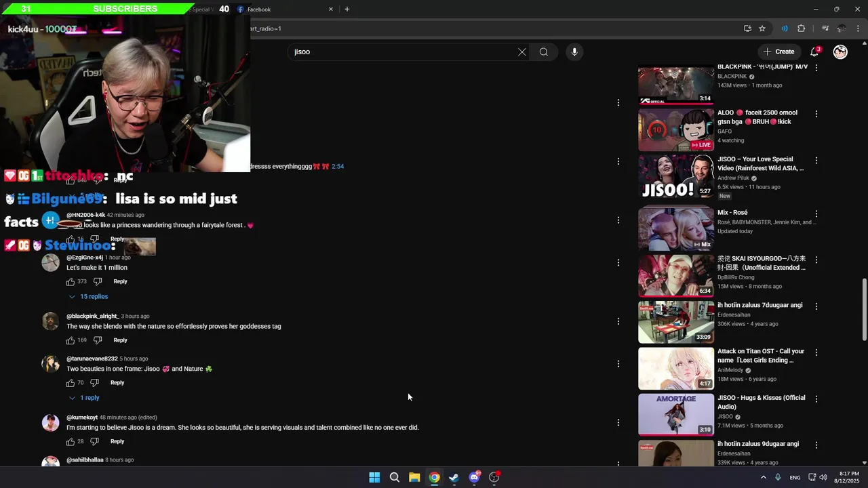Open @kumekoyt commenter avatar

pyautogui.click(x=51, y=423)
